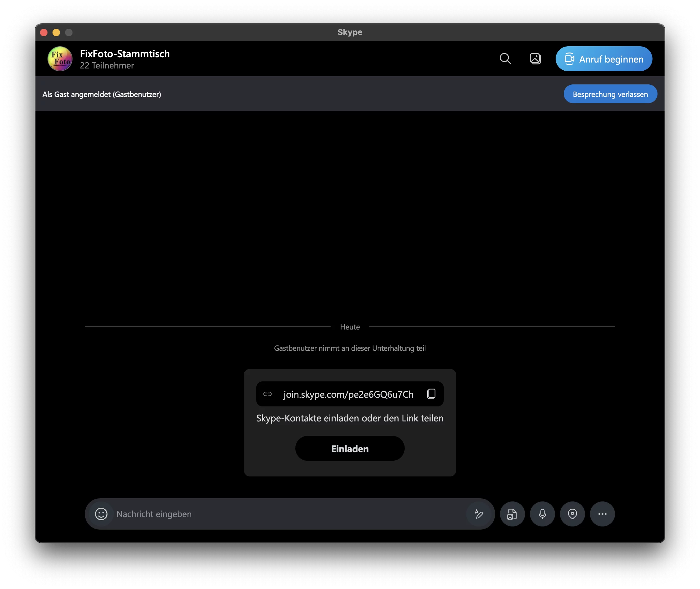Click Anruf beginnen button
This screenshot has width=700, height=589.
[603, 59]
